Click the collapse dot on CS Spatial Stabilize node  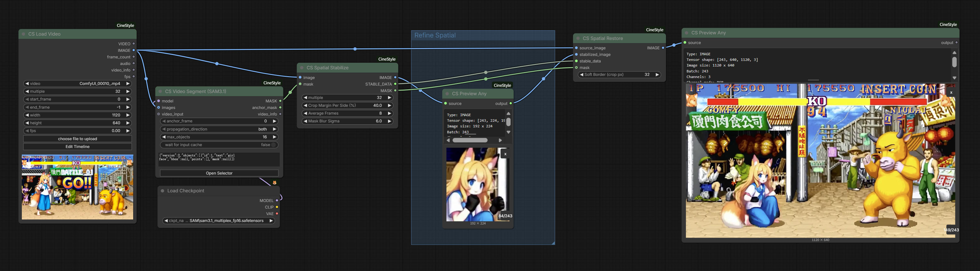[x=302, y=68]
